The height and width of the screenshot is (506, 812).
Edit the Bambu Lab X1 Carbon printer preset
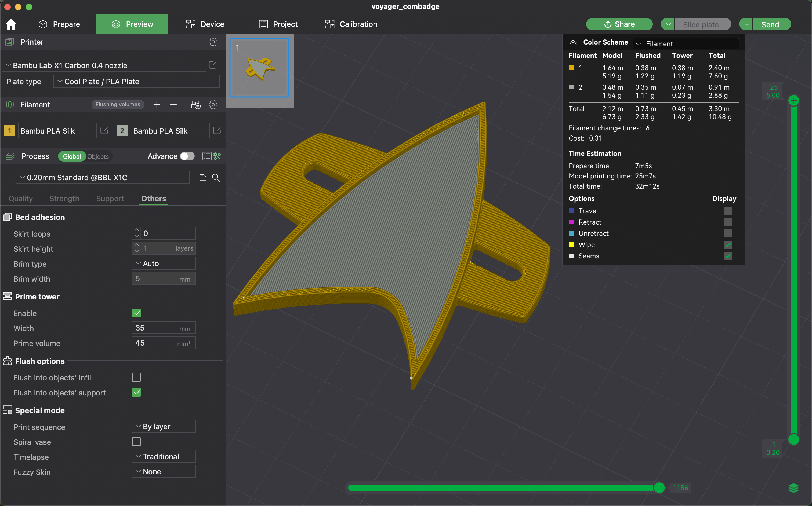tap(213, 65)
